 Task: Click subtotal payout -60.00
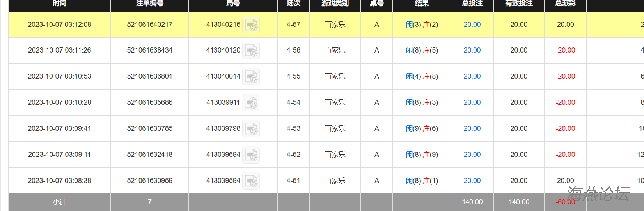click(565, 202)
